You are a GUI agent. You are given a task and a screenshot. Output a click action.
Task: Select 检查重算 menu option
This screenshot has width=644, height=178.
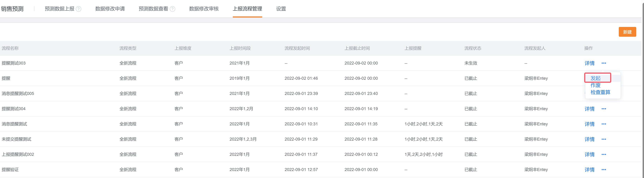(x=600, y=92)
